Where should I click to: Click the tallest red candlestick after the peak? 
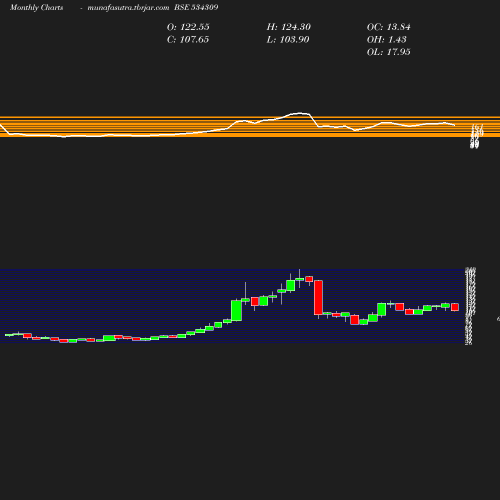tap(318, 297)
